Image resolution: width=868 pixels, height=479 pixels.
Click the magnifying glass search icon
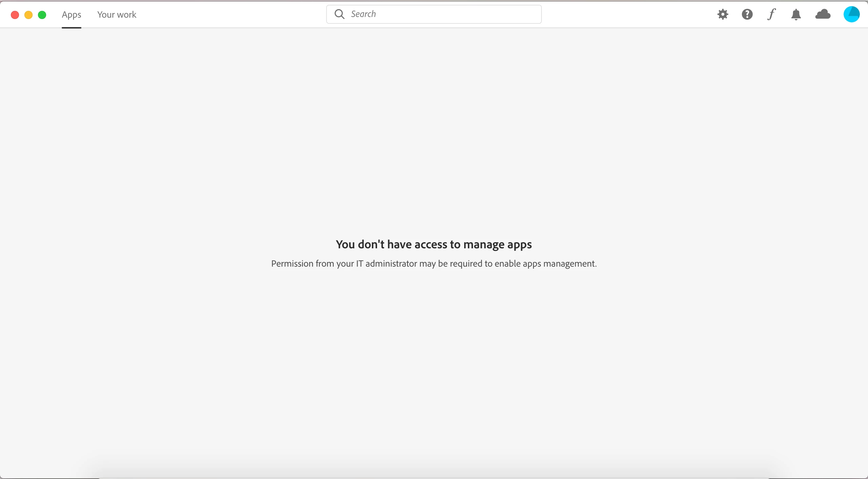point(339,14)
